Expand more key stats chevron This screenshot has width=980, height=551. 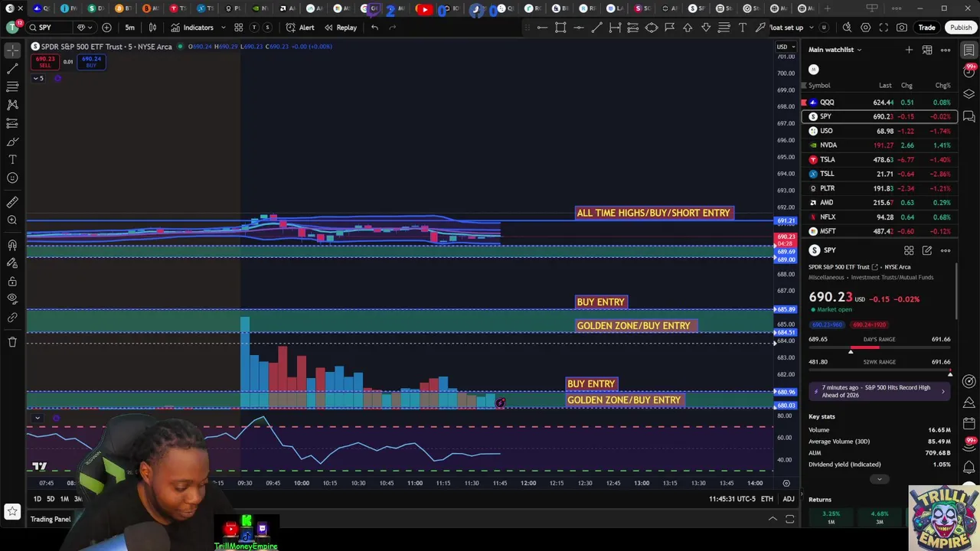(879, 479)
